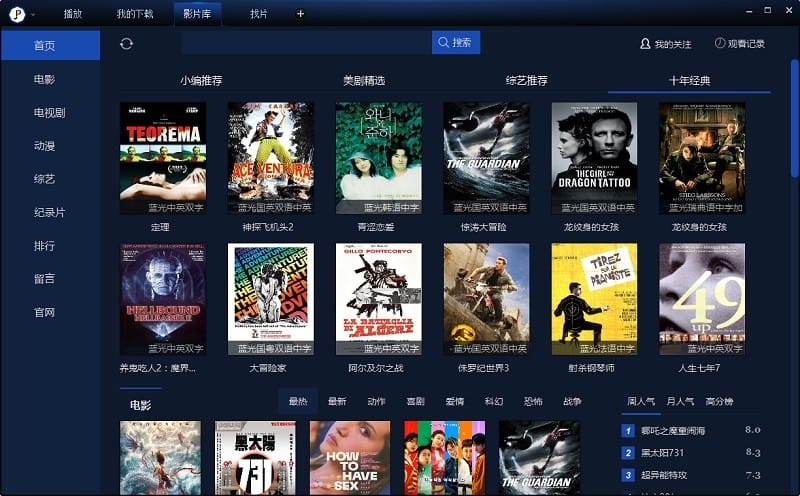Switch to the 找片 tab
This screenshot has height=496, width=800.
[259, 14]
